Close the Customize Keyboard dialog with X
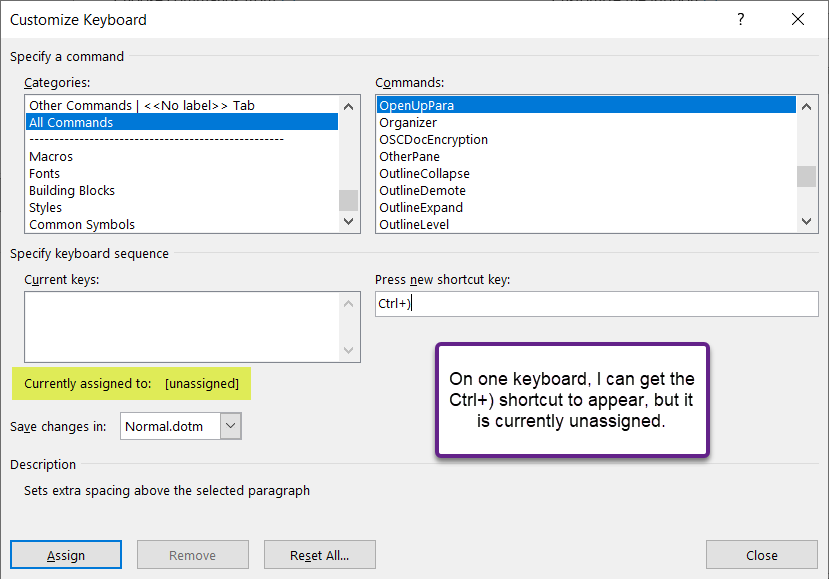 [798, 19]
